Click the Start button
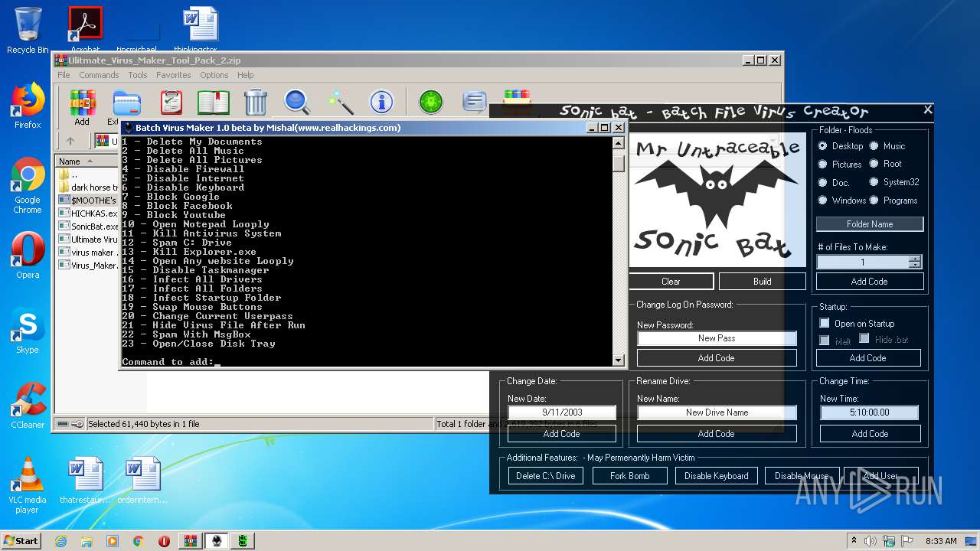The image size is (980, 551). (x=21, y=541)
